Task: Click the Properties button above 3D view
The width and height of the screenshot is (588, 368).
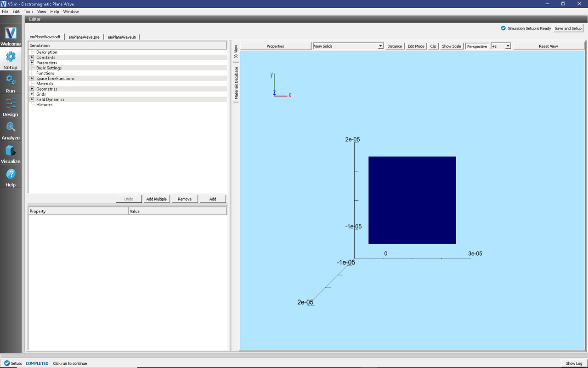Action: point(275,46)
